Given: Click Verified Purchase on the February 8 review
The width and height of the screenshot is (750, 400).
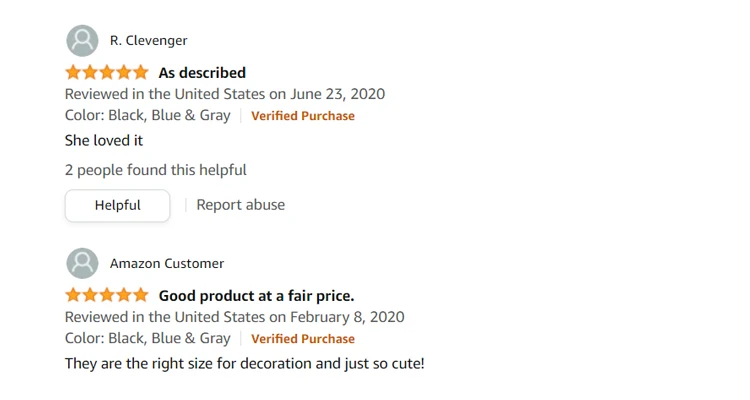Looking at the screenshot, I should pyautogui.click(x=302, y=339).
